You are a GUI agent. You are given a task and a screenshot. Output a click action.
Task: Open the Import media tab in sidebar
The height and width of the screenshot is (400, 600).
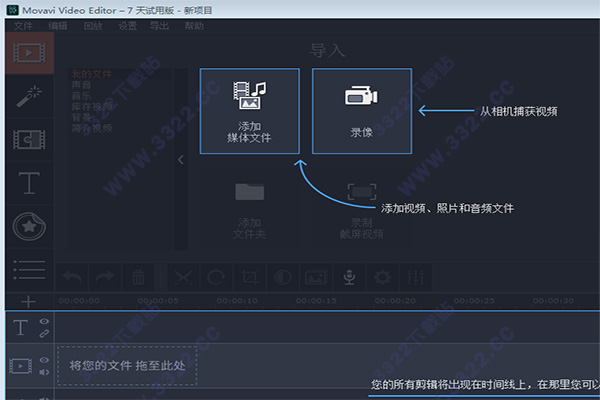[x=29, y=53]
